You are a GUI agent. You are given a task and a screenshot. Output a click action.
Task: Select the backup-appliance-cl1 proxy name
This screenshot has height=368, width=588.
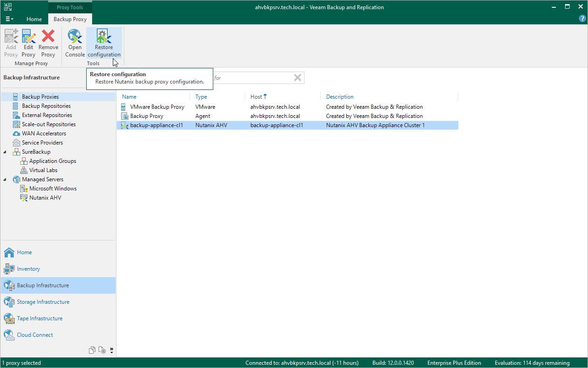click(x=157, y=125)
